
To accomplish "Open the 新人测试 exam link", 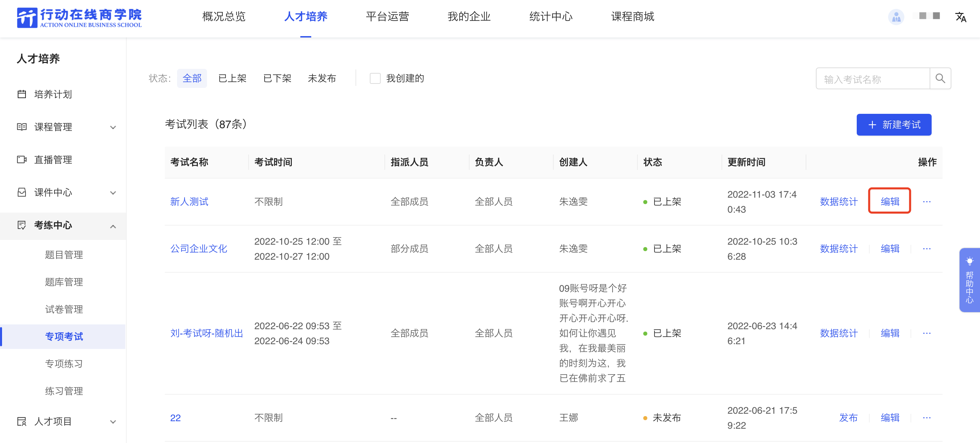I will click(x=189, y=201).
